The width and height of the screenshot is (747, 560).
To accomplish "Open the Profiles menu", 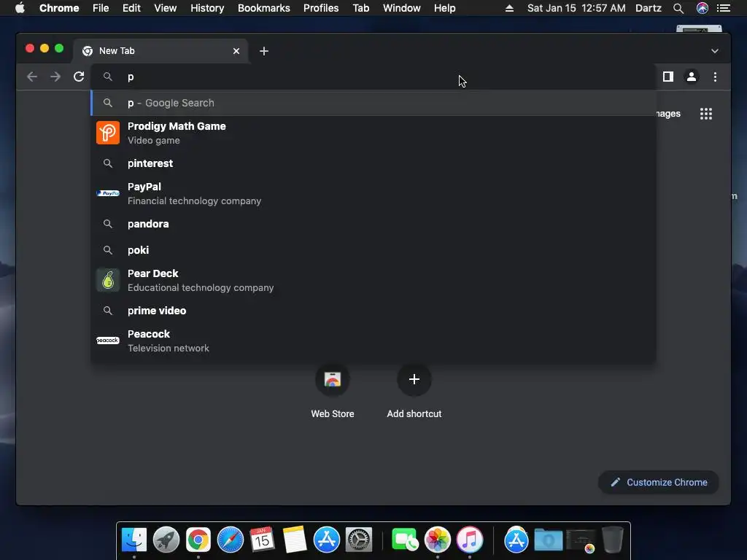I will (x=321, y=8).
